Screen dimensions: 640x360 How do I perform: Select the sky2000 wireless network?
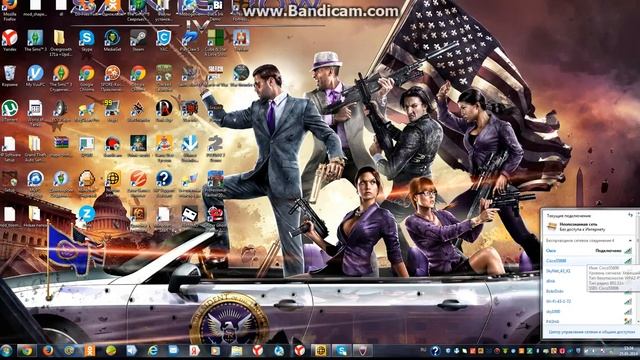pyautogui.click(x=589, y=311)
